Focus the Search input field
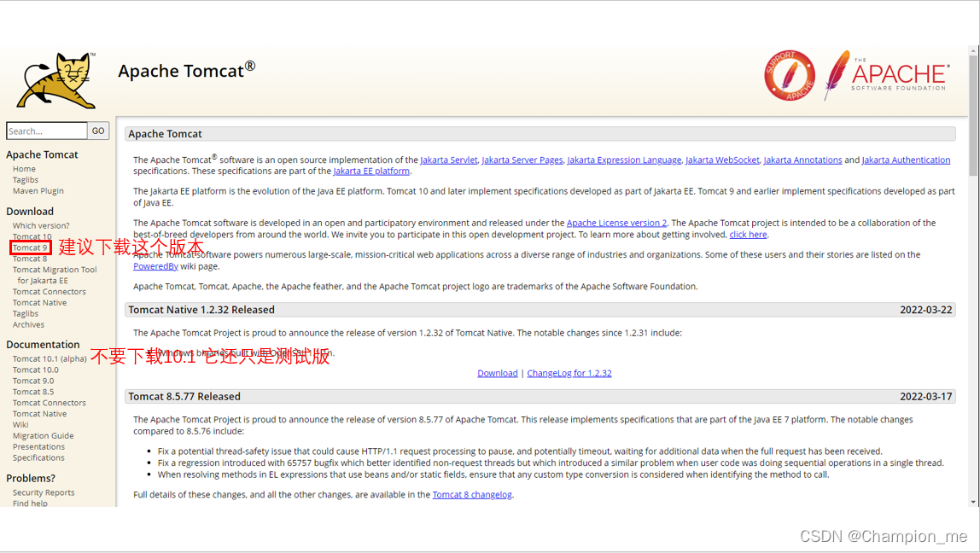Image resolution: width=980 pixels, height=553 pixels. (x=47, y=131)
